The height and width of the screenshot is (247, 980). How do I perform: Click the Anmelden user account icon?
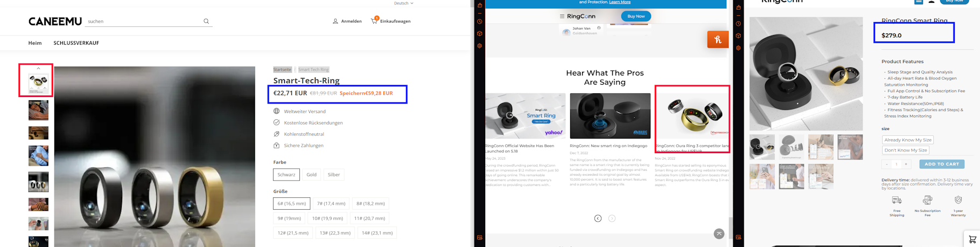pyautogui.click(x=335, y=22)
